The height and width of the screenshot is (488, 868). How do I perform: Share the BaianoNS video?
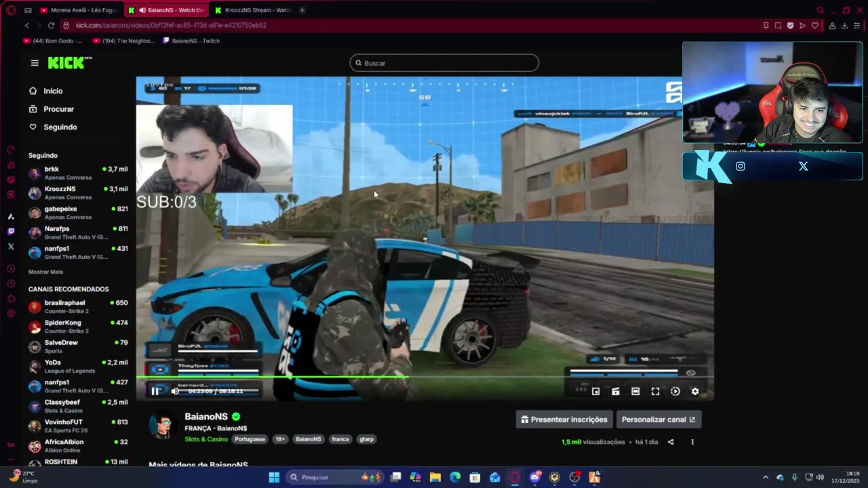pyautogui.click(x=671, y=442)
